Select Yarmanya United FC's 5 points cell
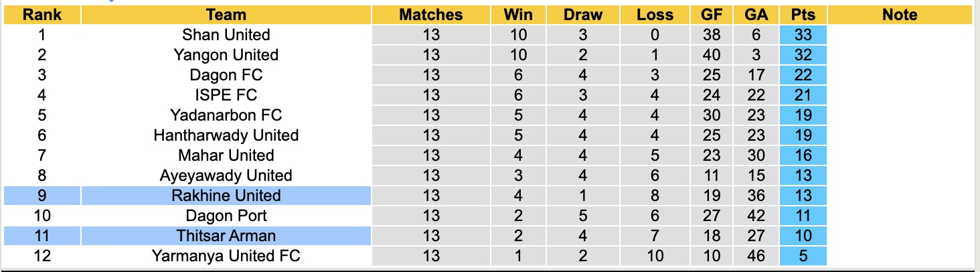 click(803, 256)
